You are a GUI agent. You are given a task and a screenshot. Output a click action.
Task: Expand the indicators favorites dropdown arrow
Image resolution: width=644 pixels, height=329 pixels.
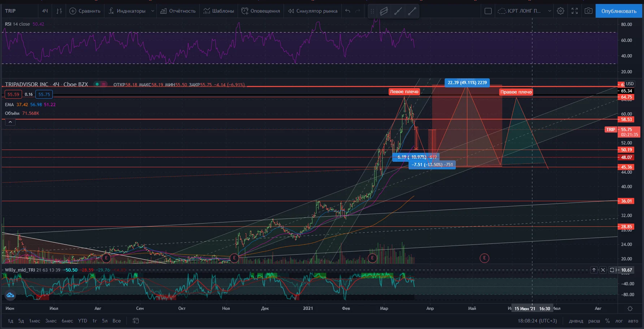point(152,11)
